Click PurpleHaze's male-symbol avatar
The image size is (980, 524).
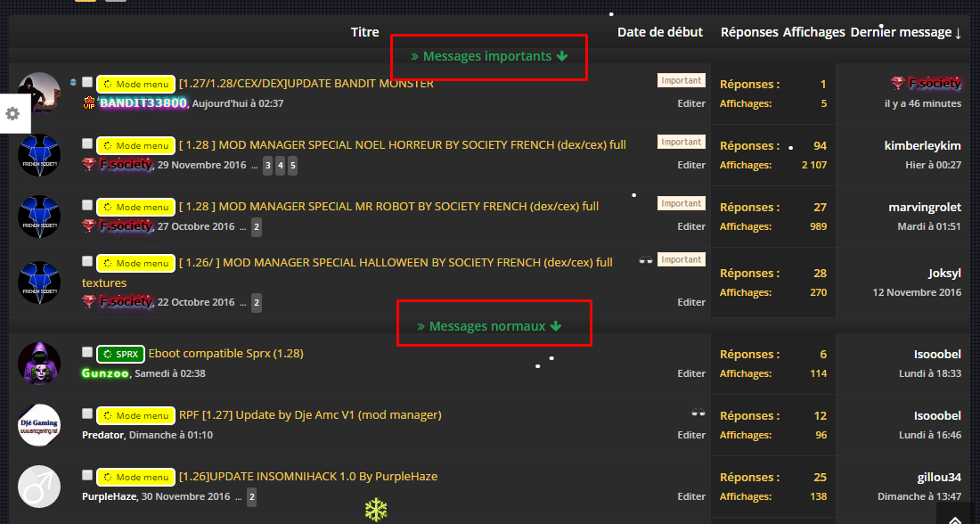tap(39, 487)
